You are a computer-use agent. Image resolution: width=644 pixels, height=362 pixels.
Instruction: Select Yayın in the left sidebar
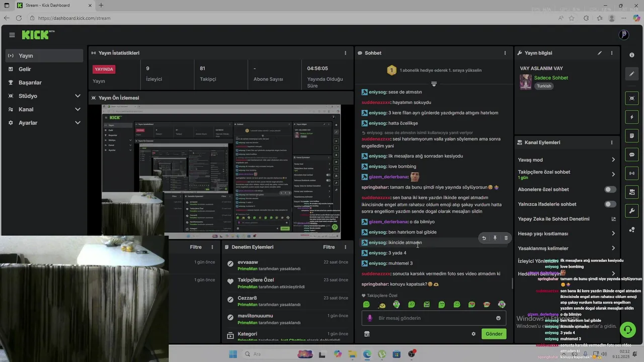click(44, 56)
